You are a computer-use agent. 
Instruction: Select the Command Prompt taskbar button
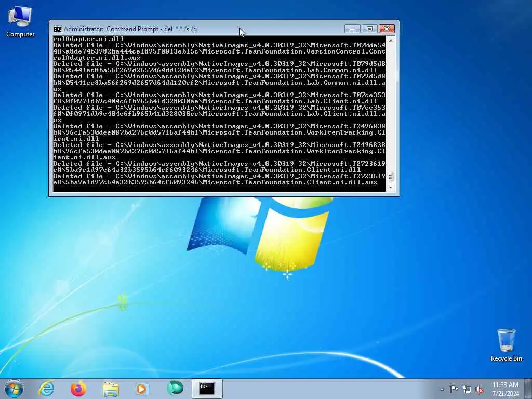(207, 389)
